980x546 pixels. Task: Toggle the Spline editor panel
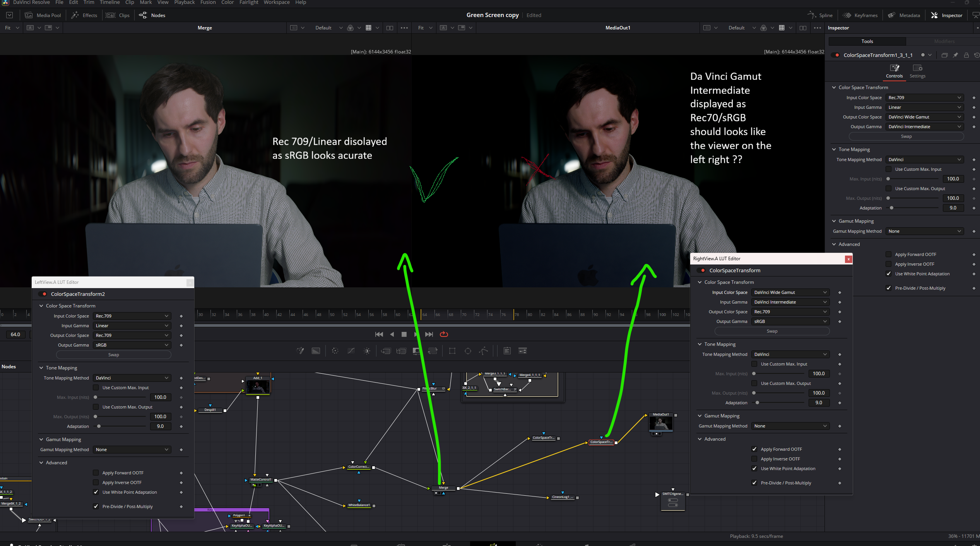820,15
